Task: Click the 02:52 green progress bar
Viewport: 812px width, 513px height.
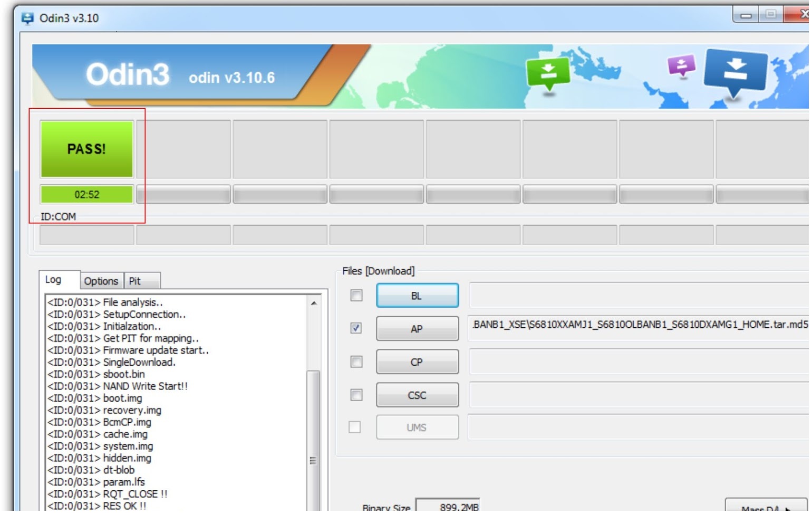Action: [x=87, y=195]
